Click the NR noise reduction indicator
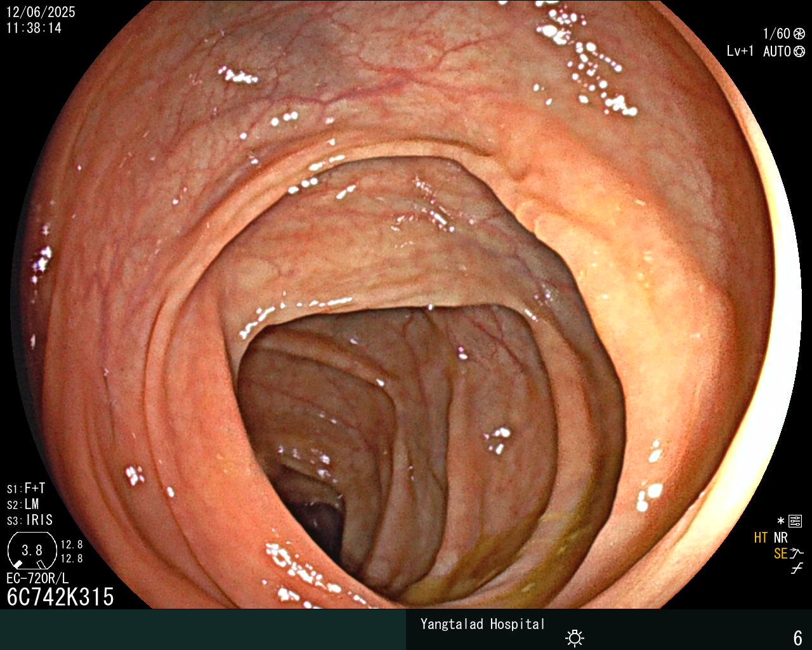Viewport: 812px width, 650px height. (x=781, y=538)
